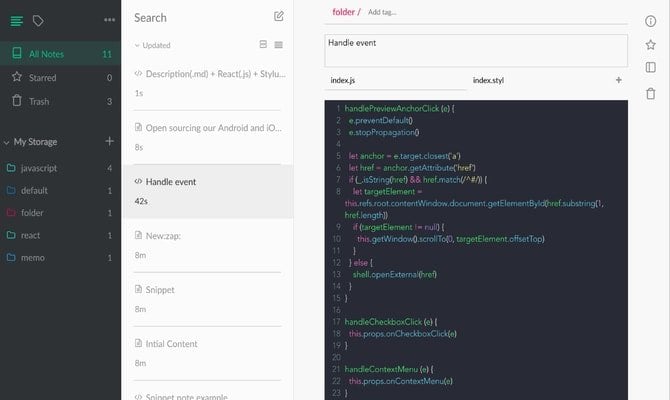The height and width of the screenshot is (400, 670).
Task: Click the Add tag field
Action: [382, 12]
